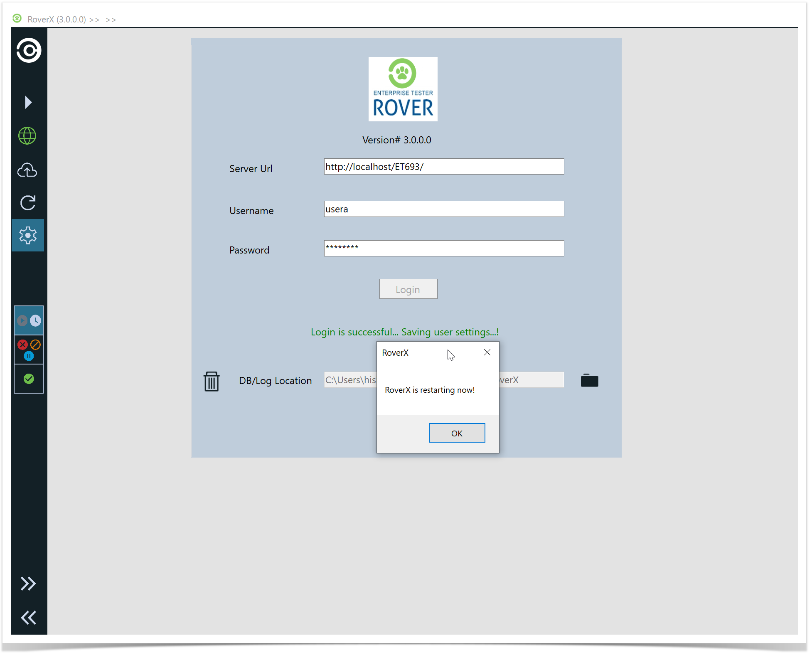Click the Username field containing usera
This screenshot has height=655, width=812.
point(444,209)
